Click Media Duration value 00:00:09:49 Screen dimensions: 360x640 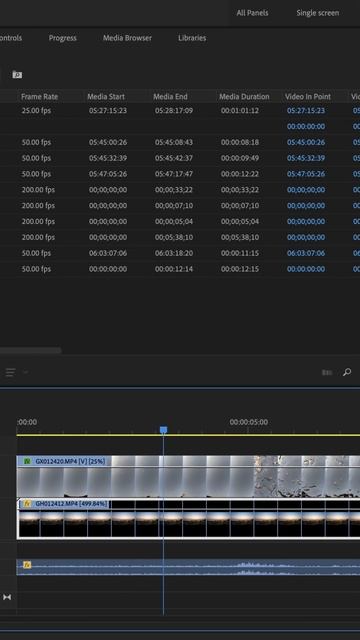[x=240, y=158]
